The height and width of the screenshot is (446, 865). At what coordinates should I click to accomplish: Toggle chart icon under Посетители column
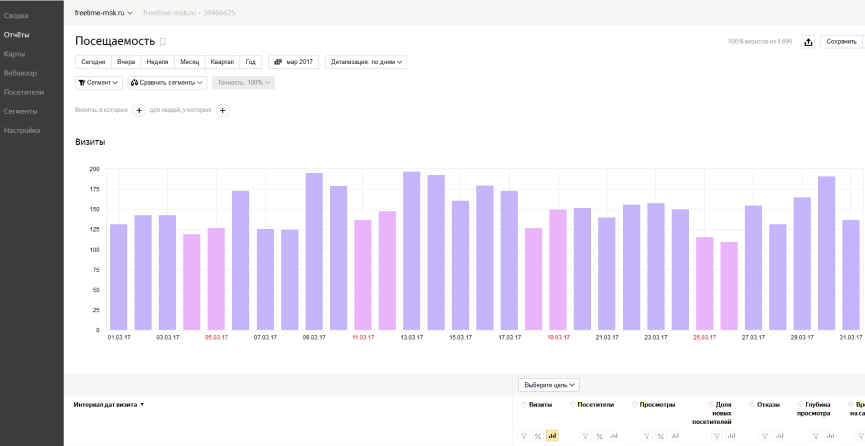coord(613,436)
